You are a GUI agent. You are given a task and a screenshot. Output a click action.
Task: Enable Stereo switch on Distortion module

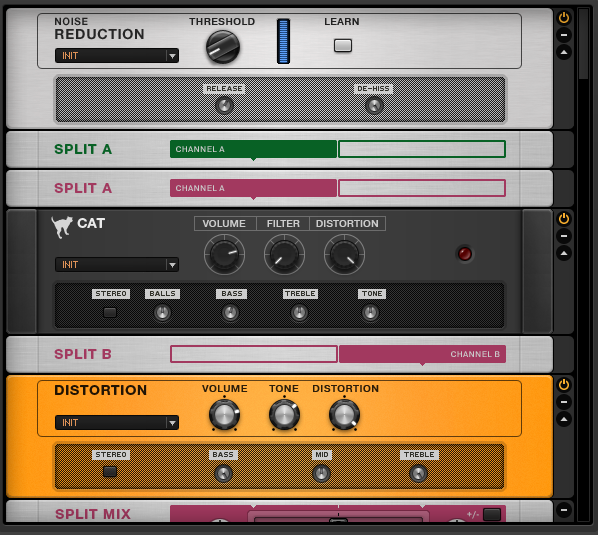click(x=110, y=472)
